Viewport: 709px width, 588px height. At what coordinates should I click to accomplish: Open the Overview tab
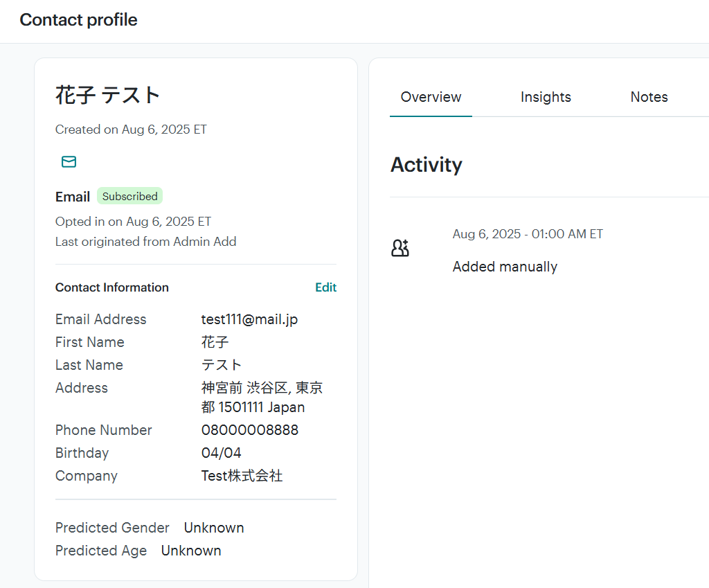431,97
